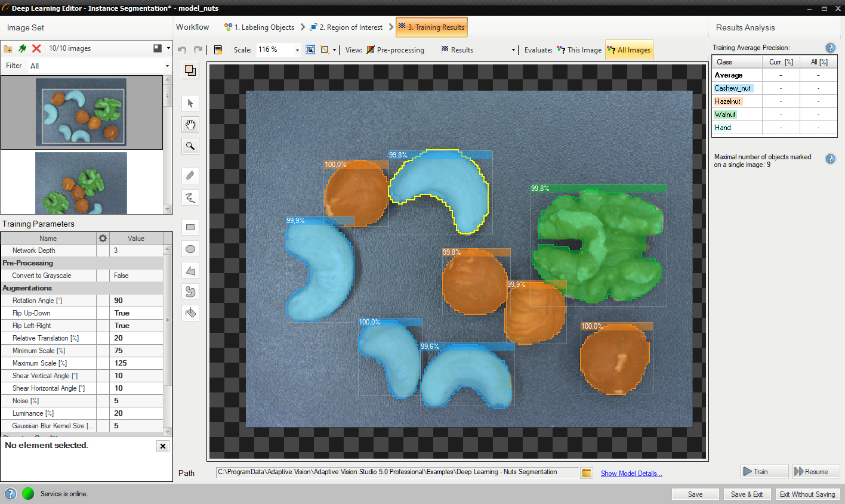Select the arrow pointer tool
Viewport: 845px width, 504px height.
click(190, 103)
